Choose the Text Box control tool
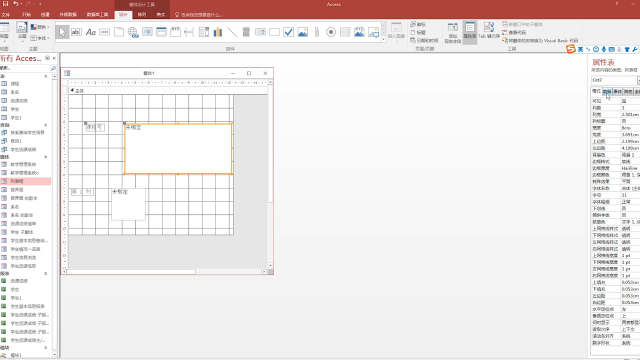 pos(76,32)
